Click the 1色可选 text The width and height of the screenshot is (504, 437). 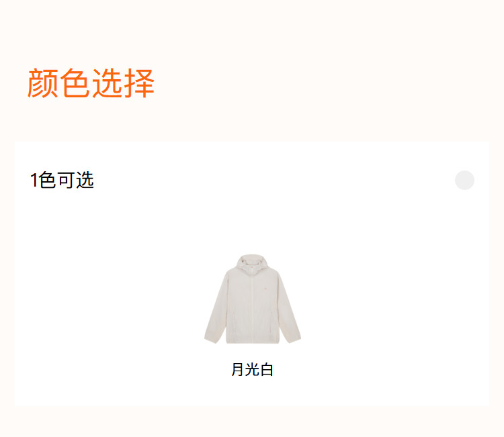62,180
